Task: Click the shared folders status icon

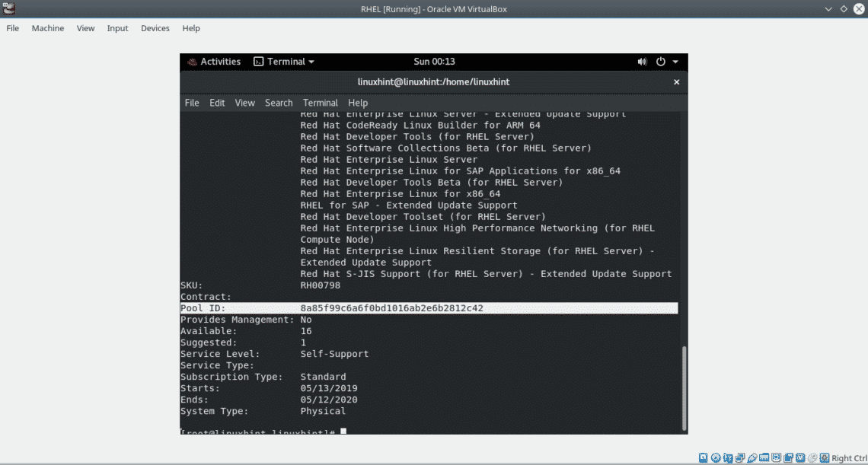Action: tap(764, 457)
